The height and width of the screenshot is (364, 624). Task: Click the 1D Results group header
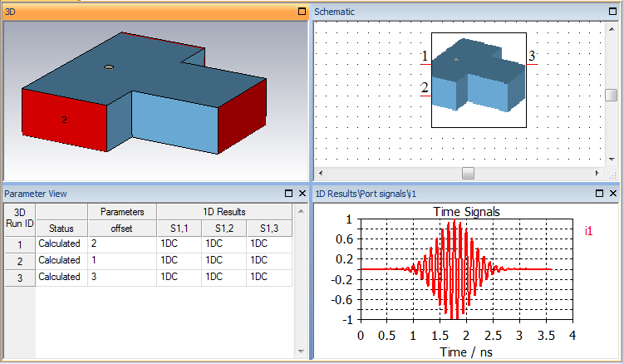(x=224, y=211)
